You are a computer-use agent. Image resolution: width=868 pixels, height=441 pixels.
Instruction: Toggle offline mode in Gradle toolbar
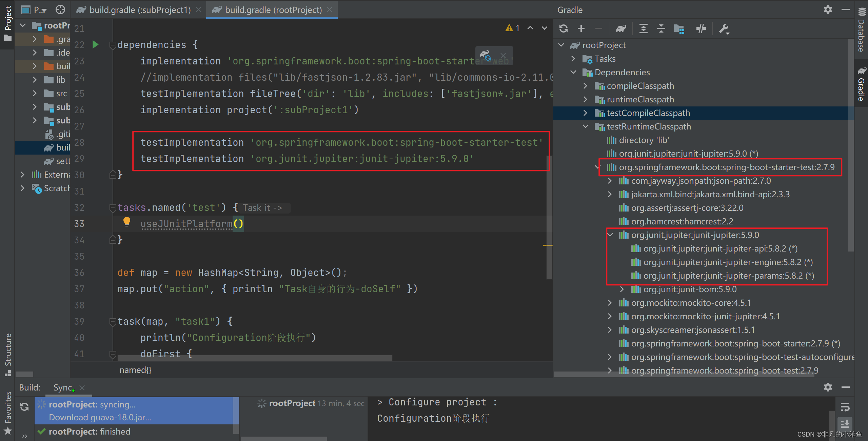click(x=701, y=28)
